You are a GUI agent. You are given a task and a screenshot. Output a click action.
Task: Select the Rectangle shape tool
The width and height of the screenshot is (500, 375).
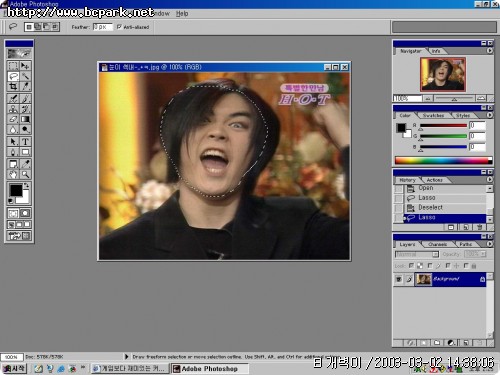click(25, 152)
